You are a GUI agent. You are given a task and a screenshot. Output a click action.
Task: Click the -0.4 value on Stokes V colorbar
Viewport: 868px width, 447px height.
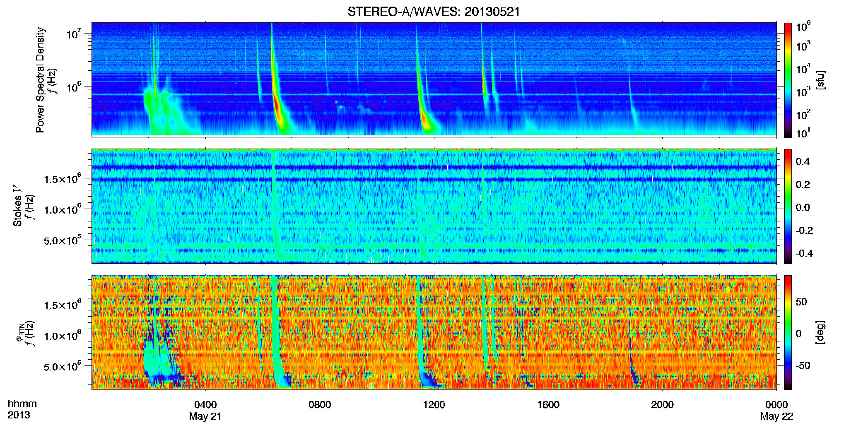(804, 253)
